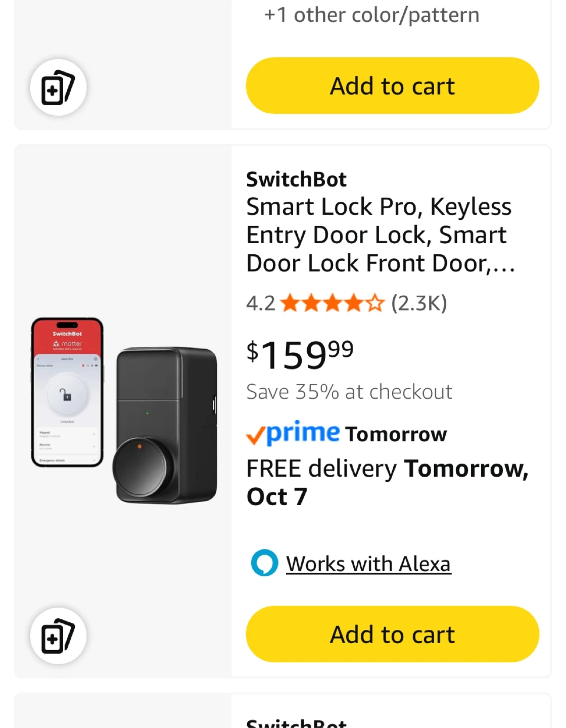View the (2.3K) review count

(419, 303)
